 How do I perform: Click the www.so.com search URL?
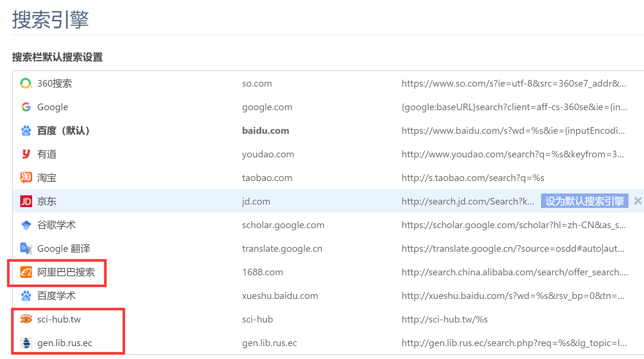[514, 84]
